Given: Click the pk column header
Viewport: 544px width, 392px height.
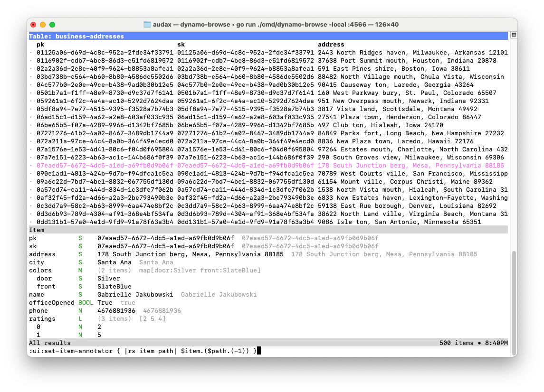Looking at the screenshot, I should [40, 45].
